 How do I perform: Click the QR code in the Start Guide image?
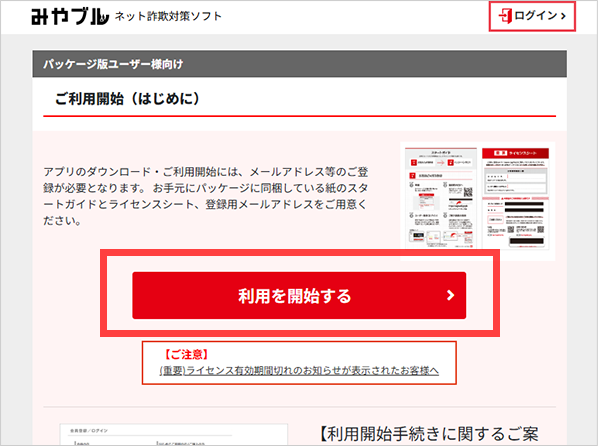(x=470, y=190)
